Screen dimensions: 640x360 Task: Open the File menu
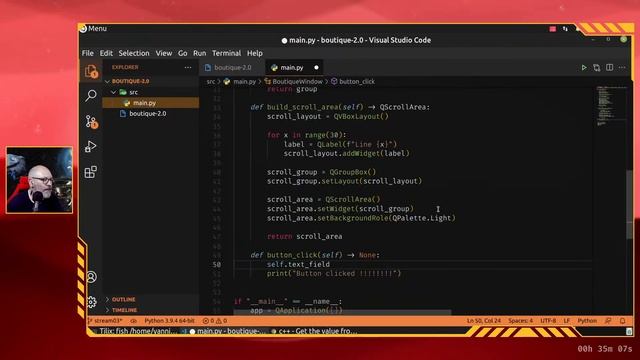(87, 53)
